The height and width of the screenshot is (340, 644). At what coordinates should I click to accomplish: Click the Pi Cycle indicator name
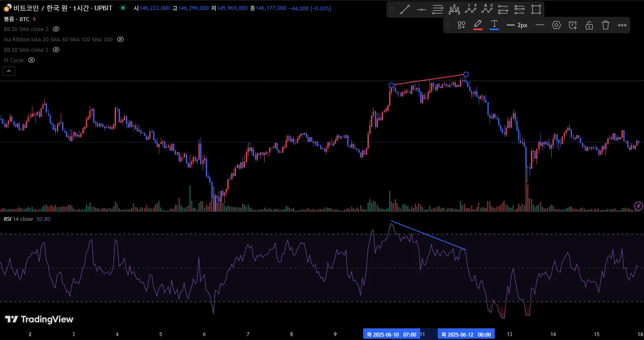coord(14,60)
